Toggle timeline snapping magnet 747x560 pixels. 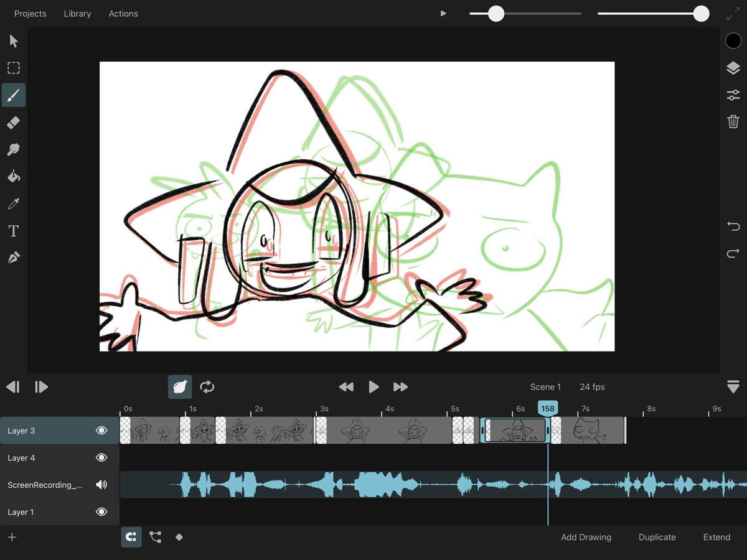pyautogui.click(x=131, y=537)
